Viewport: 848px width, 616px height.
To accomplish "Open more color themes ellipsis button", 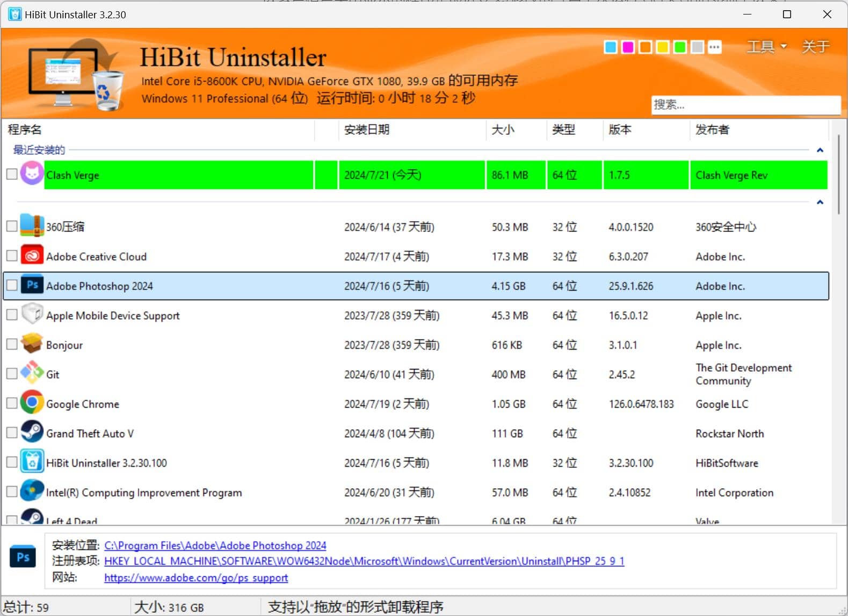I will tap(714, 47).
